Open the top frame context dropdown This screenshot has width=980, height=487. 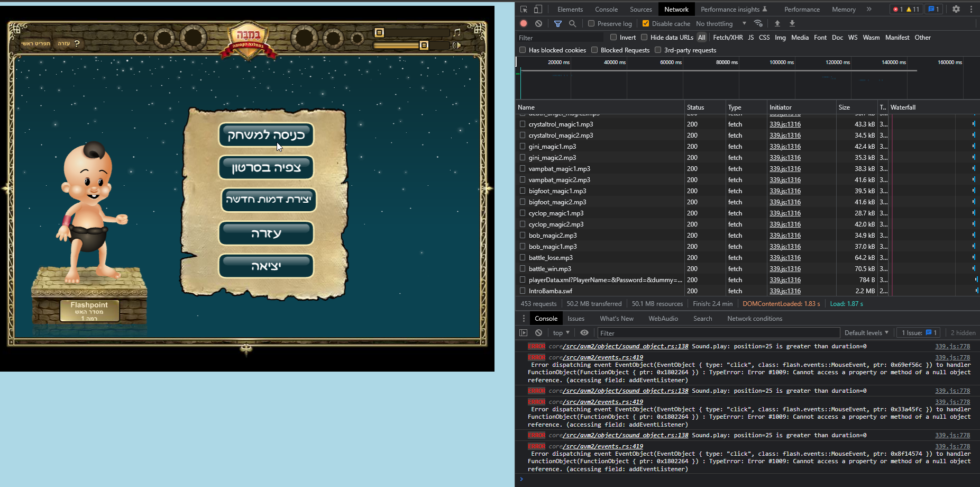[x=560, y=332]
